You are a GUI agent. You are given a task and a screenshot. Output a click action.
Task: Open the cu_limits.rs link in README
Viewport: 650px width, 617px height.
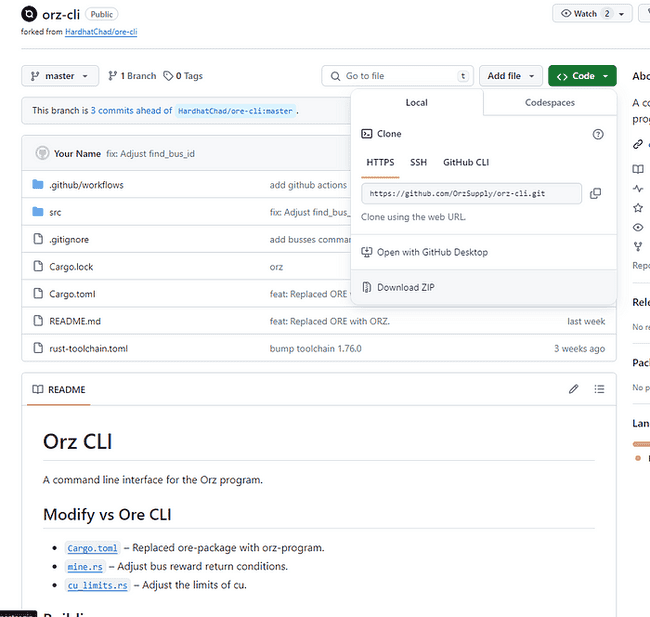tap(97, 585)
